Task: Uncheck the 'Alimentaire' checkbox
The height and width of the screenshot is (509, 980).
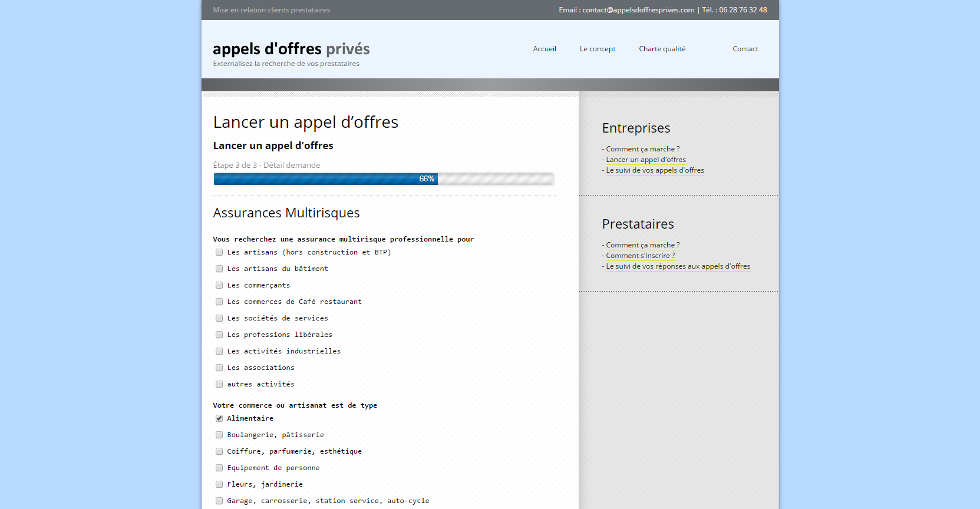Action: [x=219, y=418]
